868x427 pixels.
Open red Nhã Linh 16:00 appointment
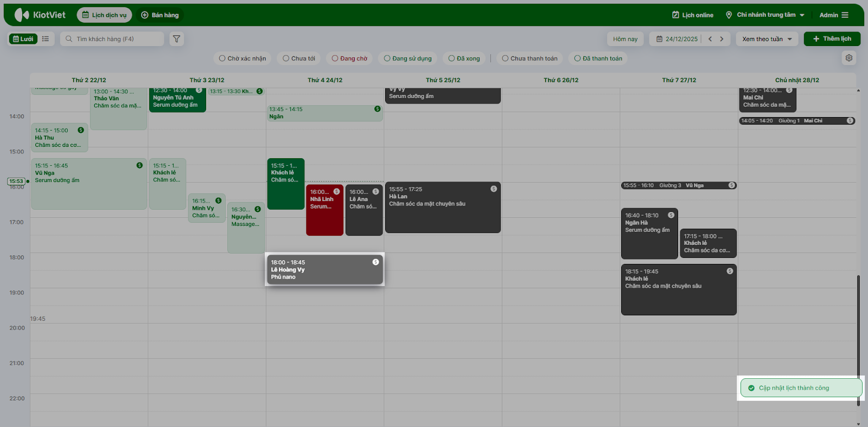(324, 210)
